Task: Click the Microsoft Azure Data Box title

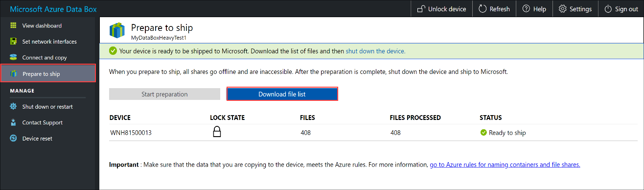Action: point(53,9)
